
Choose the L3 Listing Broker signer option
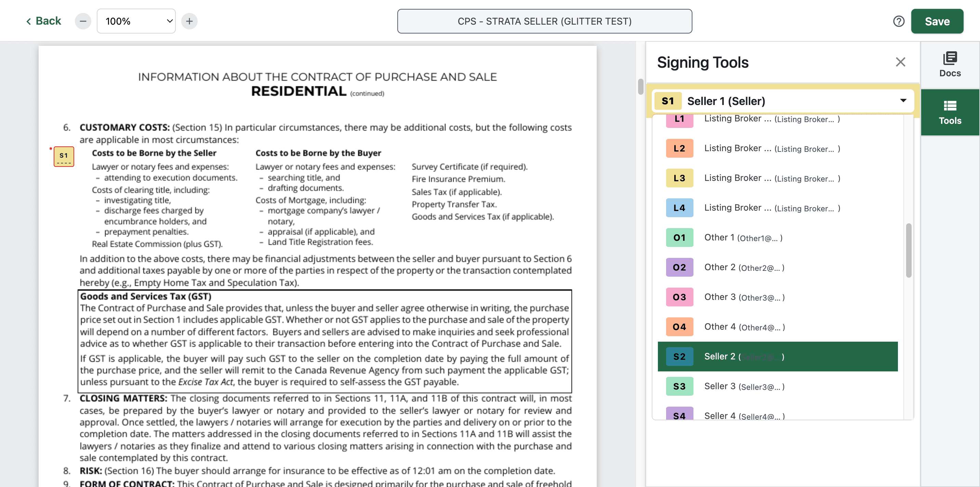point(778,178)
